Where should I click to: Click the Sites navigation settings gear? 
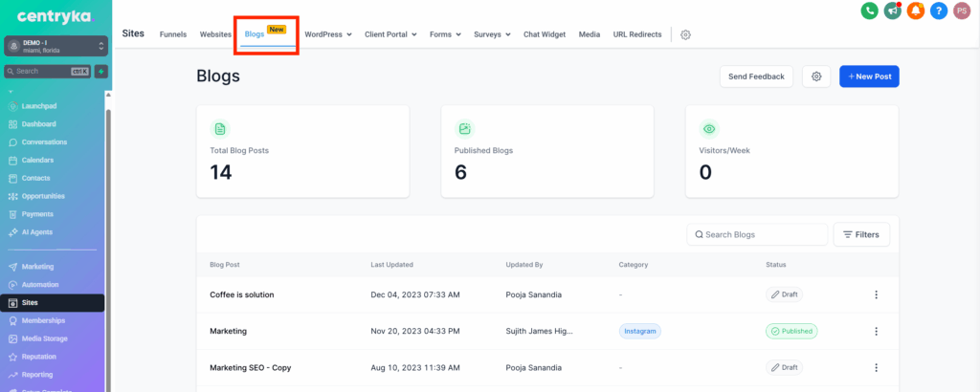click(x=685, y=34)
